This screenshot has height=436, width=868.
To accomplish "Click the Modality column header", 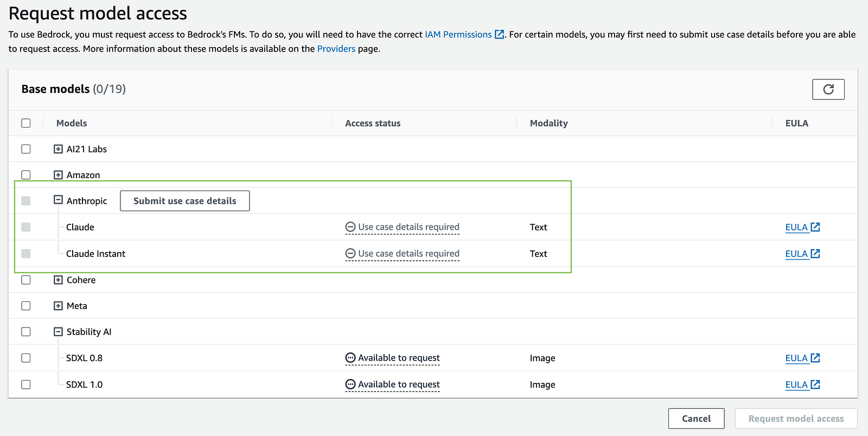I will [x=548, y=123].
